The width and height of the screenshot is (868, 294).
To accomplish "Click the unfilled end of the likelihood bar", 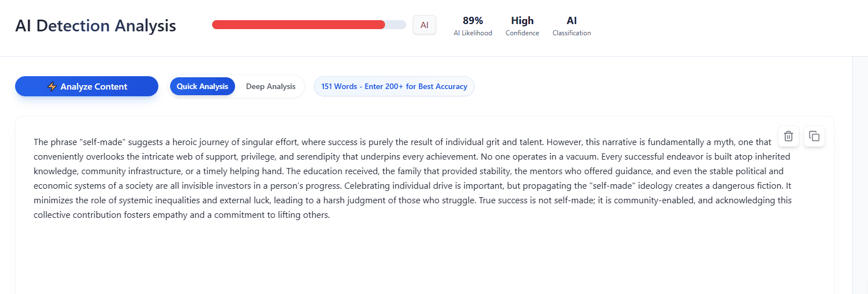I will pos(396,25).
